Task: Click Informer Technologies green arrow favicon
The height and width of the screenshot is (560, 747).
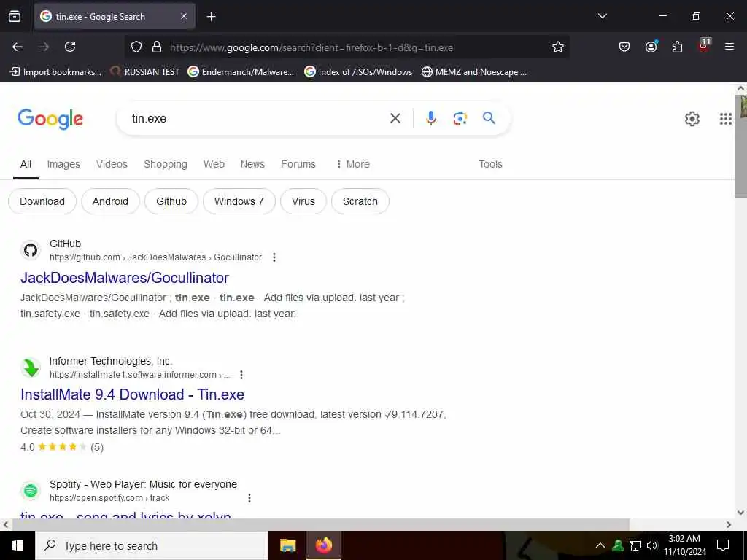Action: tap(31, 367)
